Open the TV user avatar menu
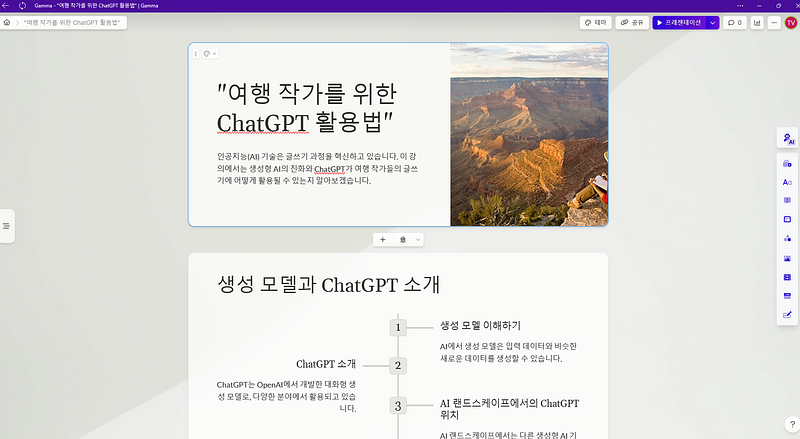This screenshot has height=439, width=800. click(791, 22)
